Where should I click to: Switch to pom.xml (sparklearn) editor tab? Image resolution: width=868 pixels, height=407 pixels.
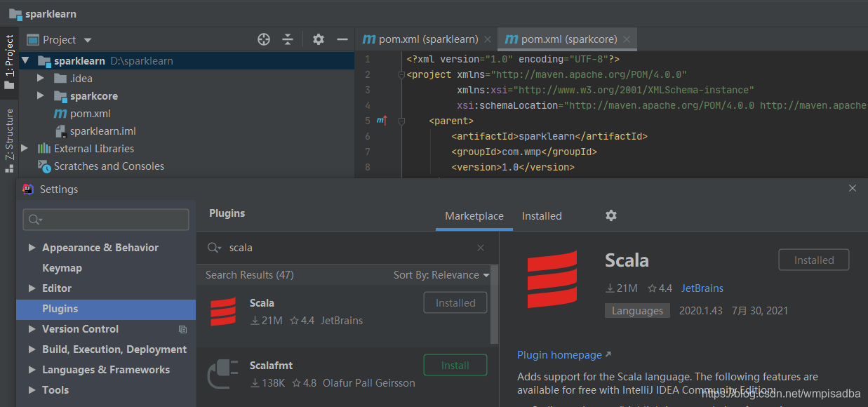point(420,39)
